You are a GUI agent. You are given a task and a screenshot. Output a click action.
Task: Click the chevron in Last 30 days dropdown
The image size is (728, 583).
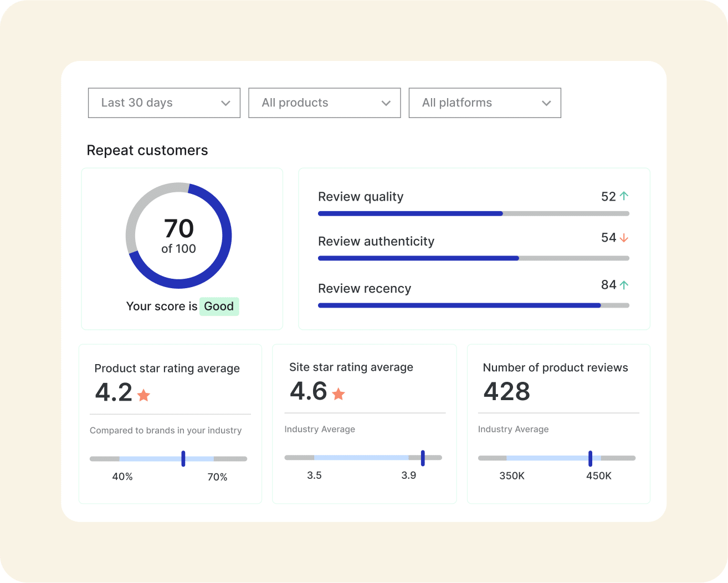[x=225, y=103]
